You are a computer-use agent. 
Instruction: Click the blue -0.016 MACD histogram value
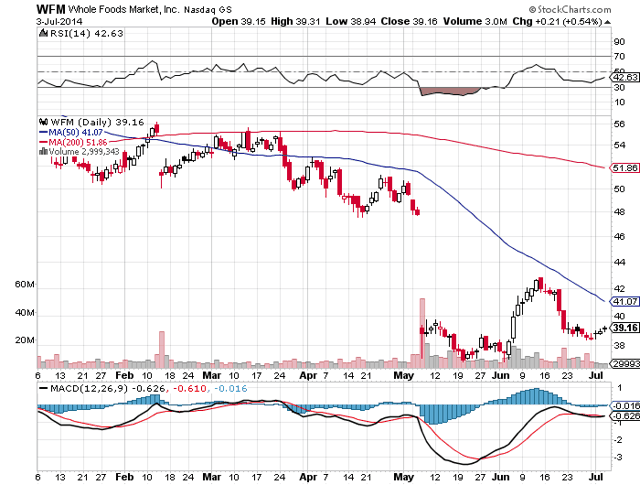point(231,388)
